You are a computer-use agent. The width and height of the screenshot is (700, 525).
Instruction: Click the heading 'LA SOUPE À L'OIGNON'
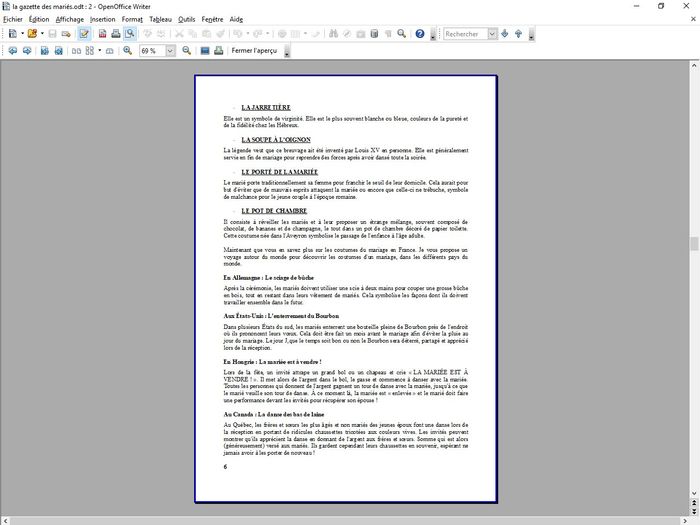coord(276,140)
